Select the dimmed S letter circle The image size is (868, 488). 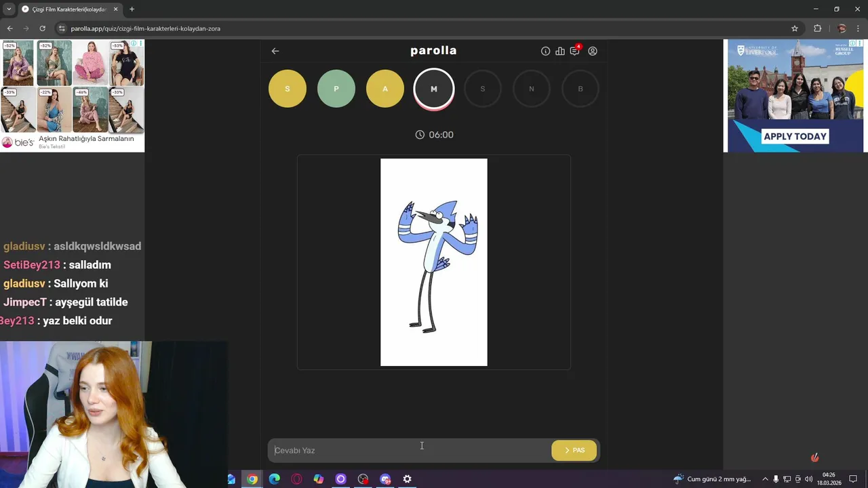point(483,89)
